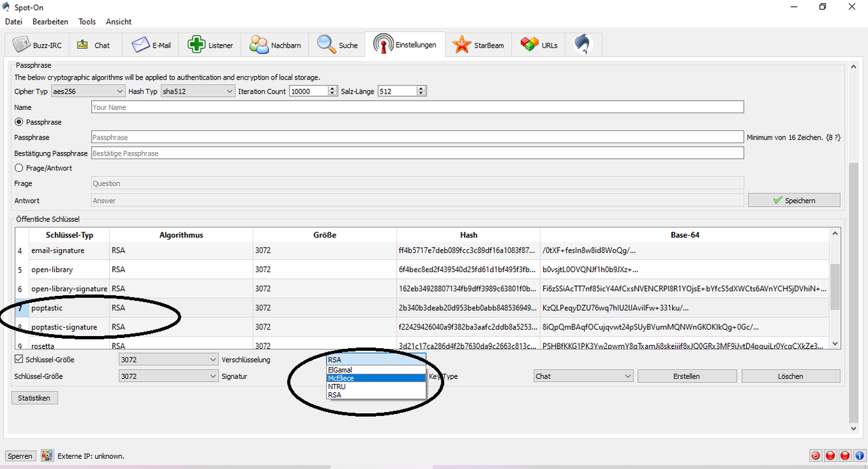Click the 'Externe IP: unknown.' status text
Screen dimensions: 868x469
[91, 456]
